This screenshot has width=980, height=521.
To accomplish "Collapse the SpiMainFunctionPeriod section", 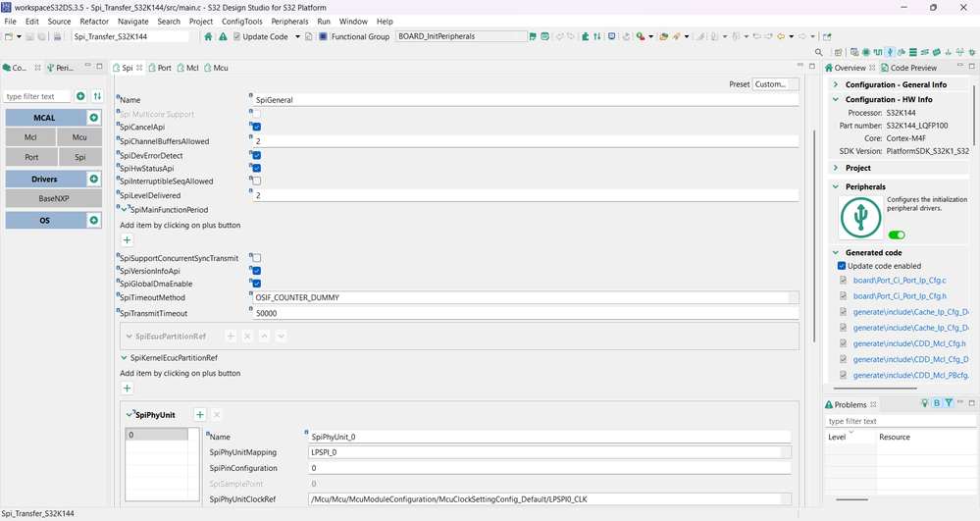I will 124,210.
